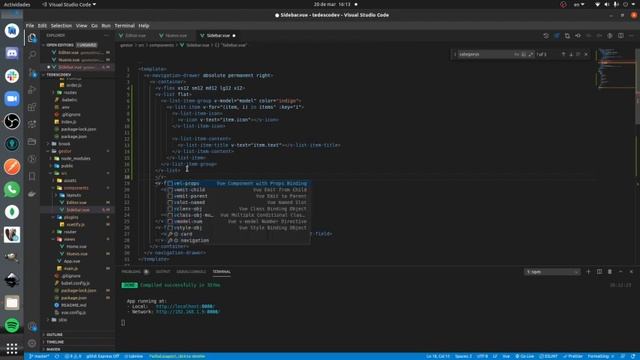Open the Source Control view
640x360 pixels.
[x=32, y=73]
